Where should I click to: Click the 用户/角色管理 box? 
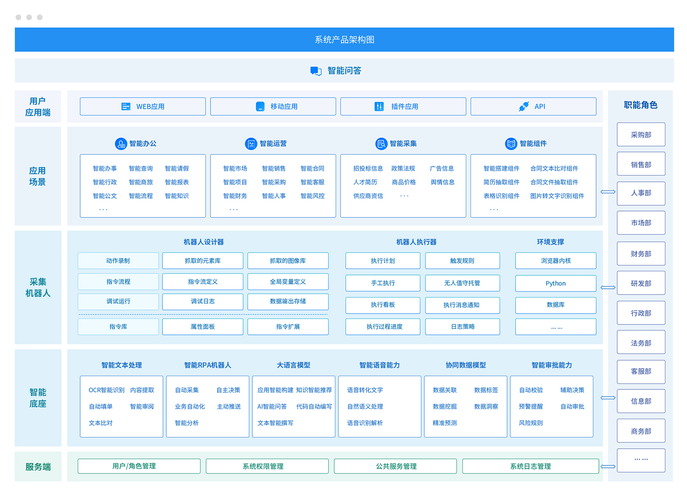coord(139,466)
